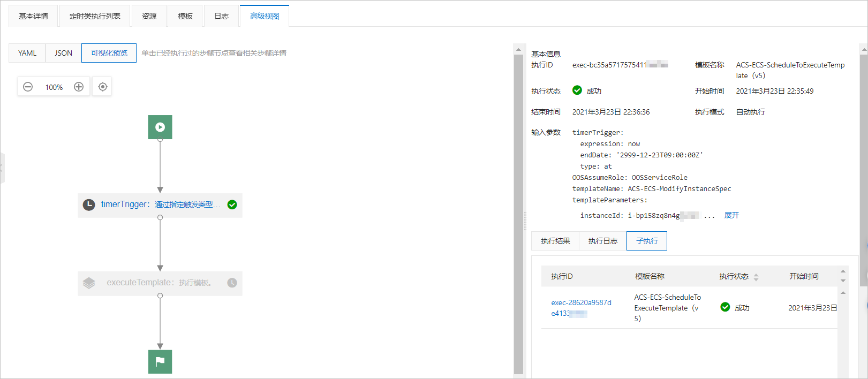Click the clock icon on timerTrigger step

click(x=89, y=204)
